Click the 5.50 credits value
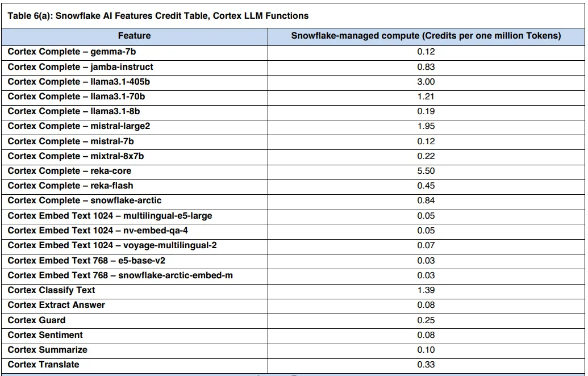 coord(426,171)
